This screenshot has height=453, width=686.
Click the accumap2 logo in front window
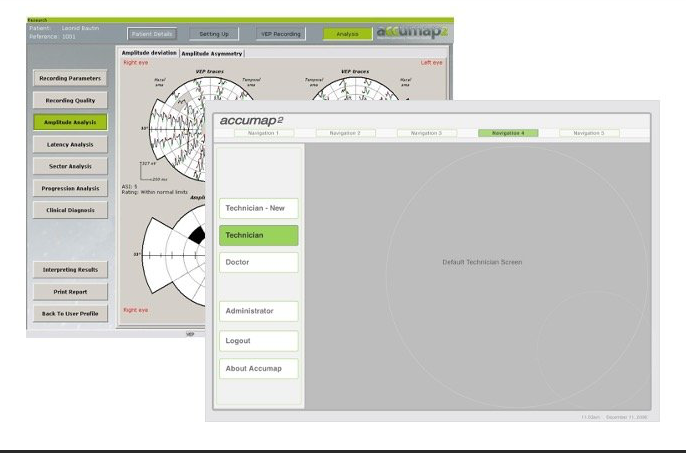(252, 121)
